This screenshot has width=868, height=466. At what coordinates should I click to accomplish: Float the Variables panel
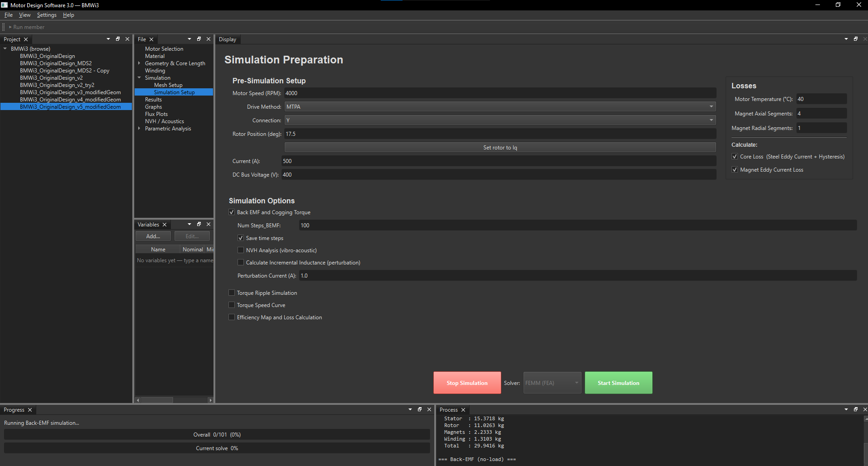[x=199, y=224]
